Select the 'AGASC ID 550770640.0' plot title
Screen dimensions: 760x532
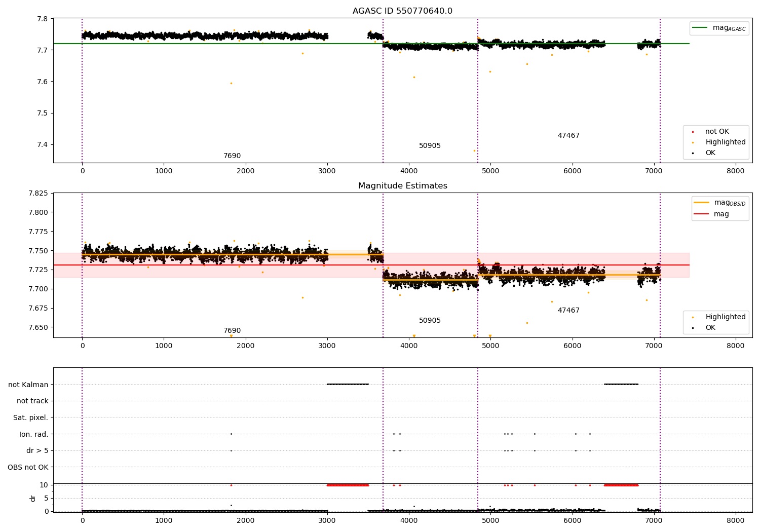point(402,11)
